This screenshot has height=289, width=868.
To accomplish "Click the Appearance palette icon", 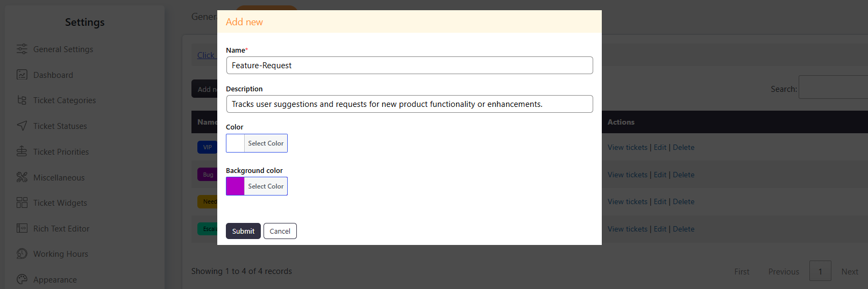I will (x=22, y=279).
